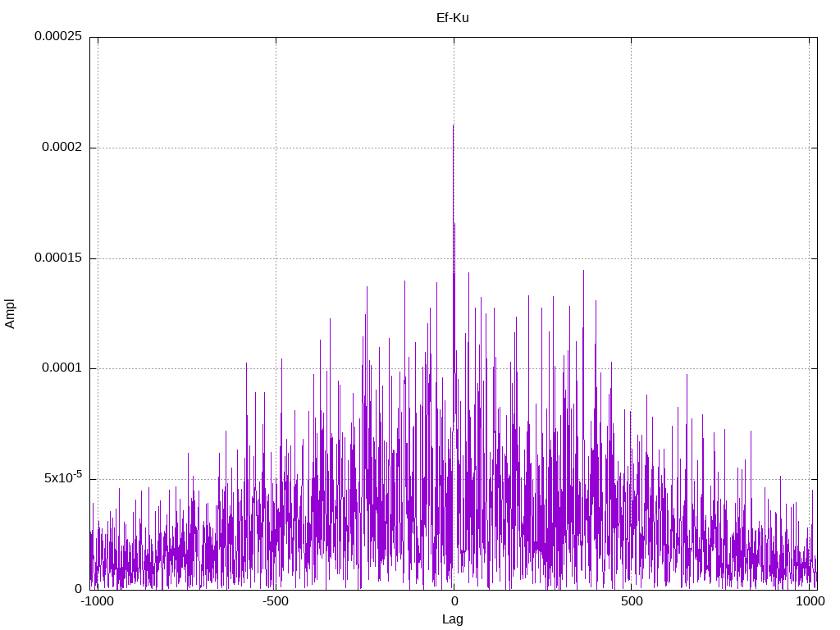Viewport: 840px width, 630px height.
Task: Click the x-axis tick label 0
Action: click(454, 601)
